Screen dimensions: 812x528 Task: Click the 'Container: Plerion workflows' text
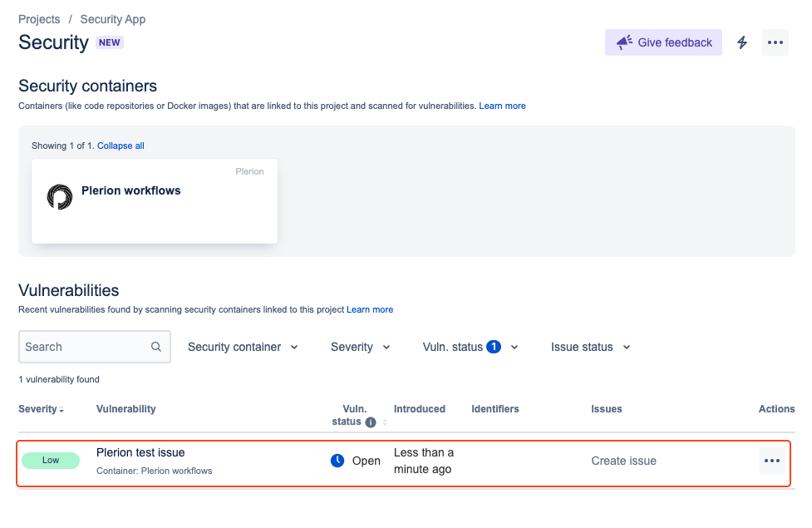155,471
